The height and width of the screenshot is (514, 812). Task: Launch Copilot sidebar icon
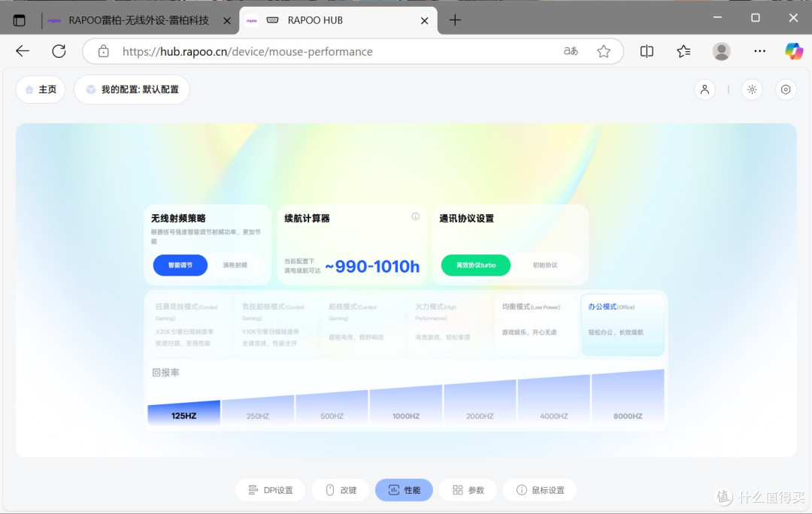[x=794, y=51]
